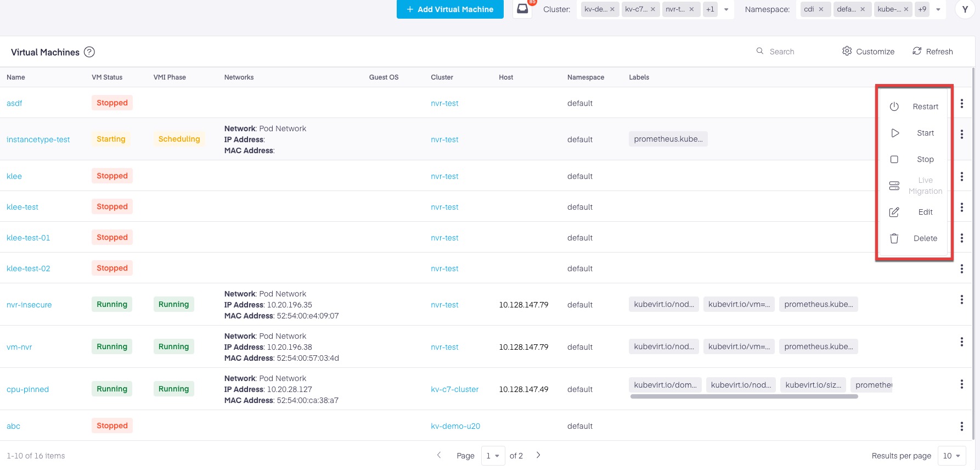
Task: Open the cpu-pinned virtual machine link
Action: [27, 389]
